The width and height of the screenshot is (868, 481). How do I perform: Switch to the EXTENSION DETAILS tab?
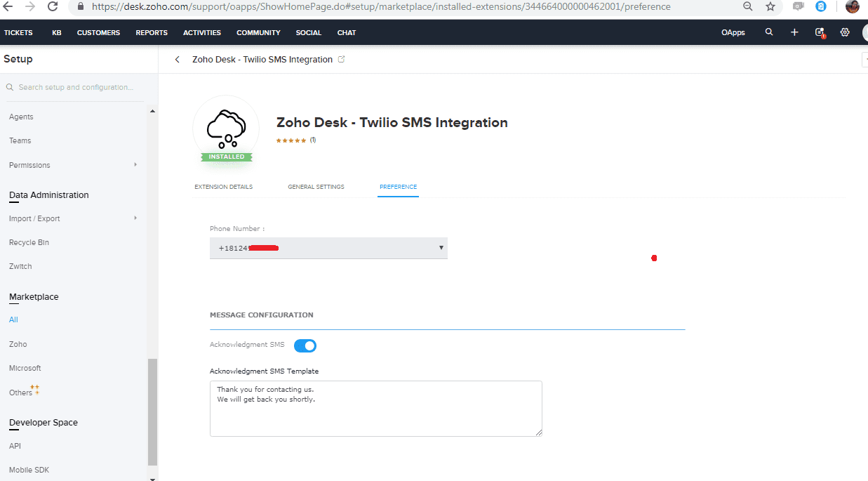coord(224,187)
